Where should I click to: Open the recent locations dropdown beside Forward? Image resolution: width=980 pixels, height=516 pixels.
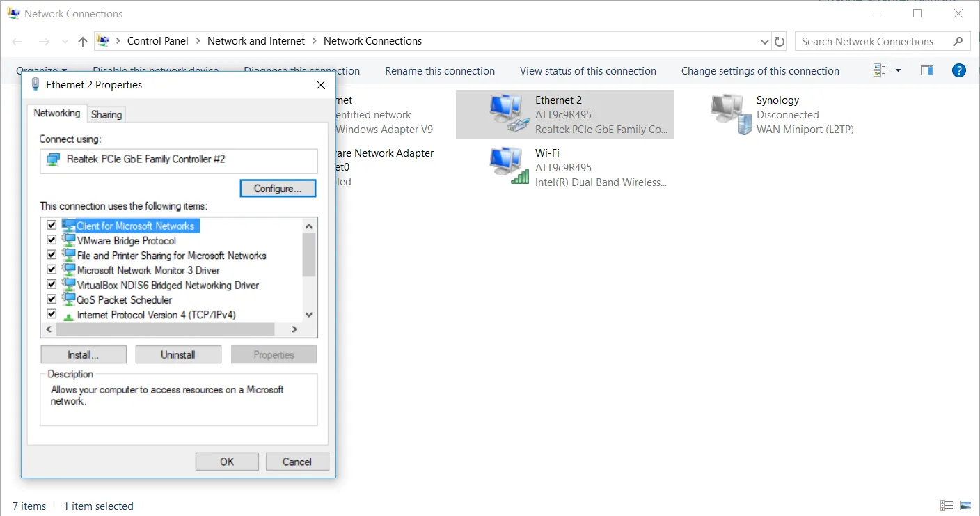65,42
